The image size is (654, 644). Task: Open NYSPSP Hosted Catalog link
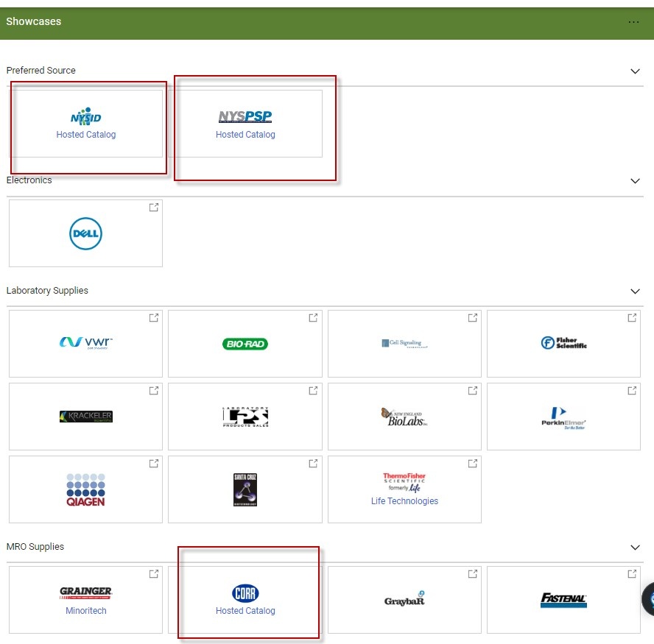tap(245, 135)
